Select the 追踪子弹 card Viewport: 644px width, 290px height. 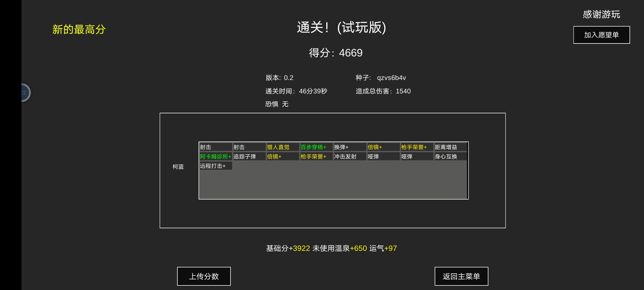click(x=249, y=156)
